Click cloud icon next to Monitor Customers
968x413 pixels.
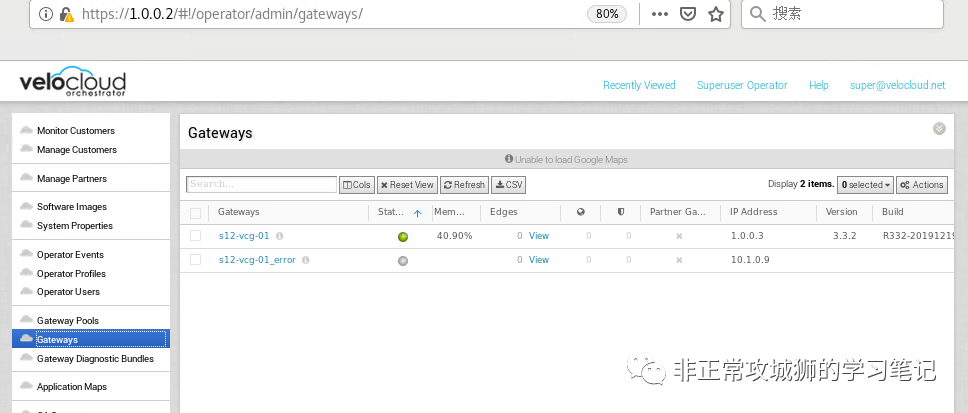[26, 130]
